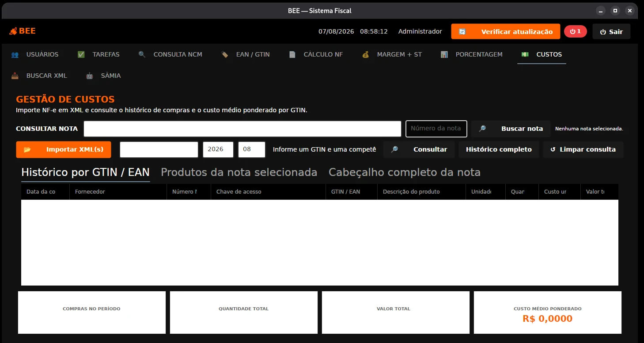Click the Fornecedor column header

pos(118,192)
